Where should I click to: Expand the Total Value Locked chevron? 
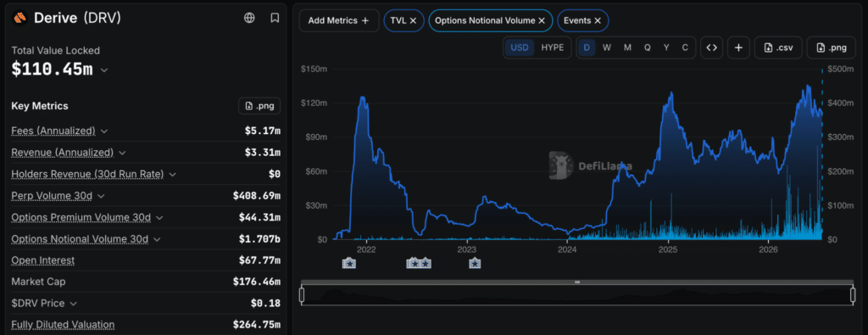[104, 70]
